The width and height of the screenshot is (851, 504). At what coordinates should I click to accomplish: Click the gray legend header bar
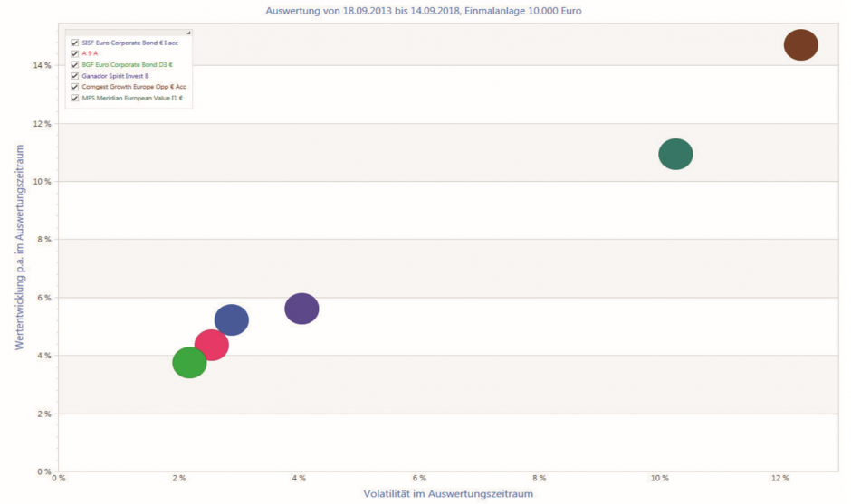point(127,32)
